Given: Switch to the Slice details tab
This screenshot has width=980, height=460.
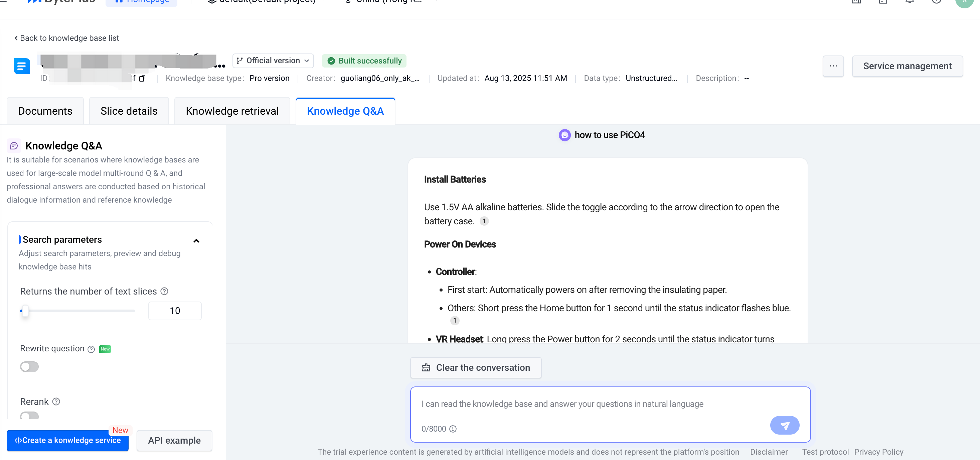Looking at the screenshot, I should click(x=129, y=111).
